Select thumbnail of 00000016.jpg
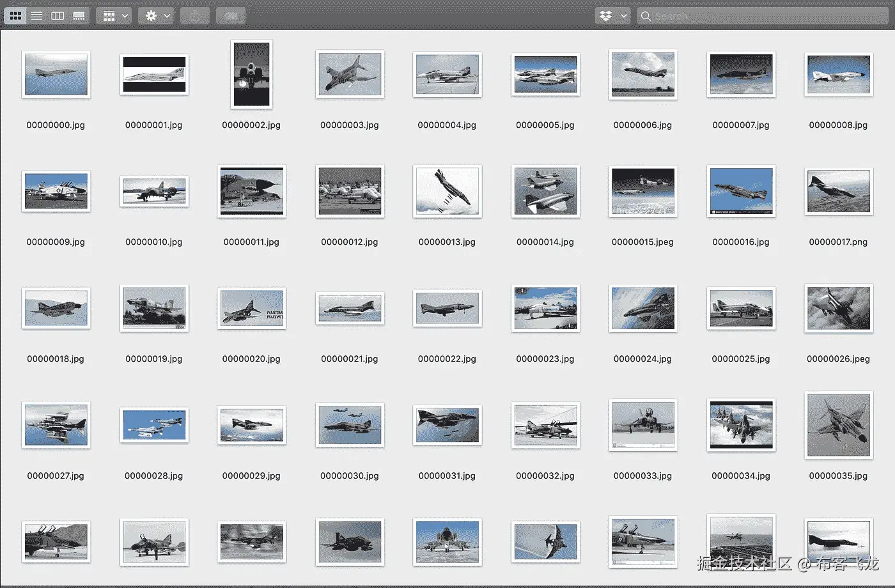The width and height of the screenshot is (895, 588). pyautogui.click(x=741, y=191)
